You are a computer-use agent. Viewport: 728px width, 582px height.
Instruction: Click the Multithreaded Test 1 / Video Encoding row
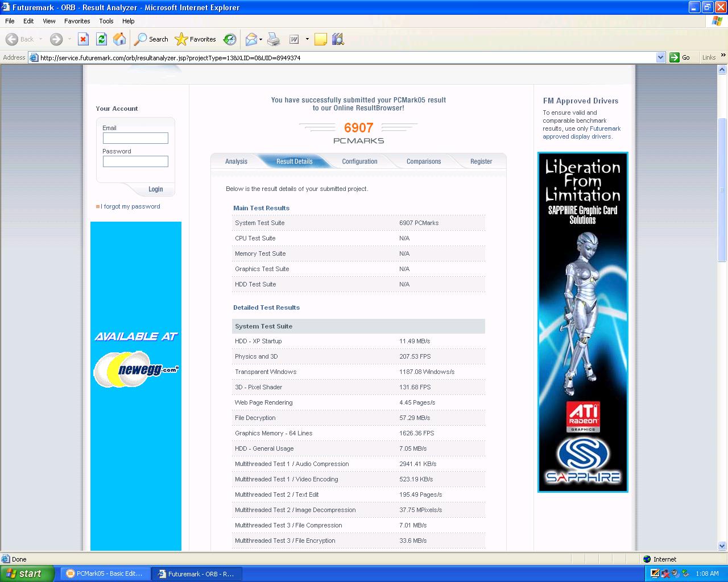tap(358, 479)
